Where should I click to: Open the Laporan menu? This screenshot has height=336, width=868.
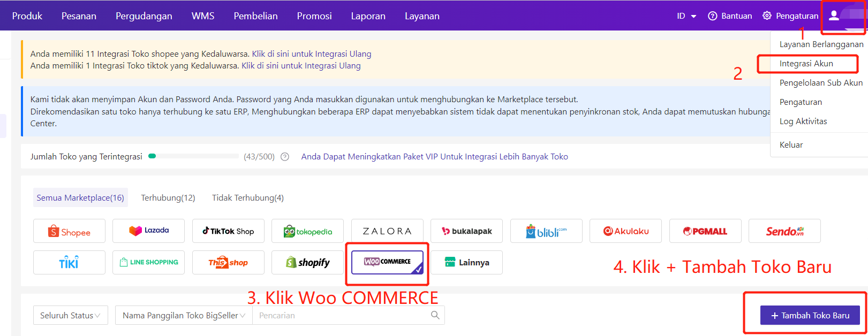[368, 16]
